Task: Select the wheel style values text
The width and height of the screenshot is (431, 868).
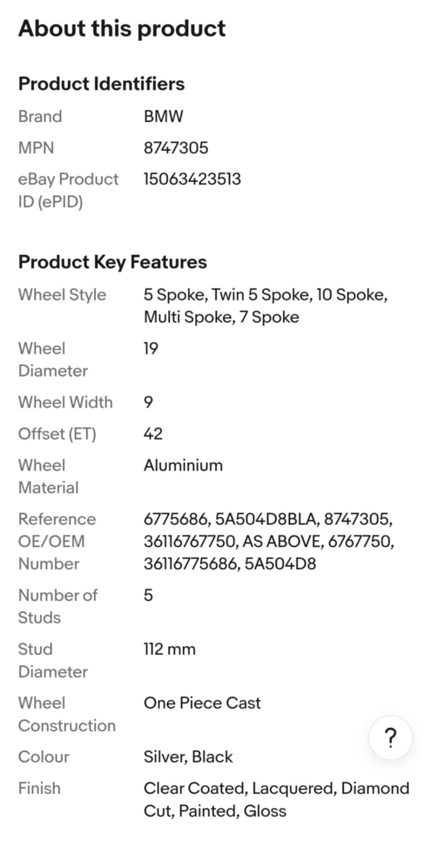Action: click(x=265, y=306)
